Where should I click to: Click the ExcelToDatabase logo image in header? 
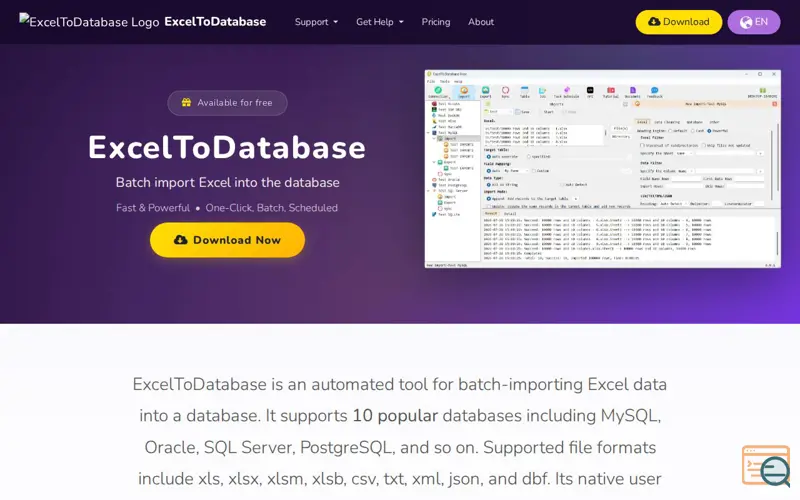pyautogui.click(x=89, y=21)
